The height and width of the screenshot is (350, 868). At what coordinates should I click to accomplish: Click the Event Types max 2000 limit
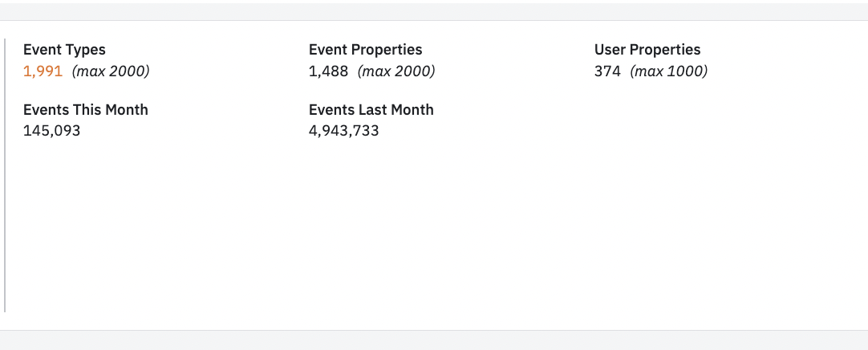(x=111, y=71)
